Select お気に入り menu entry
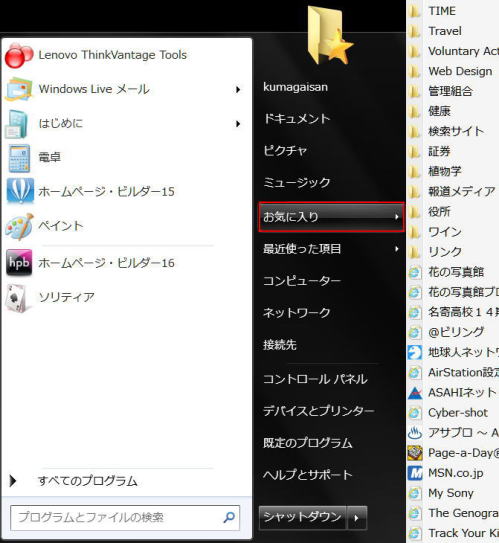Image resolution: width=499 pixels, height=543 pixels. click(x=331, y=217)
